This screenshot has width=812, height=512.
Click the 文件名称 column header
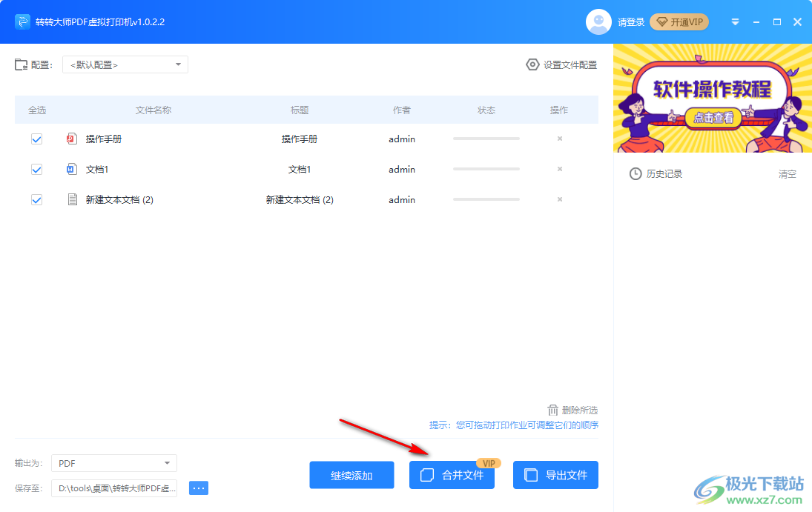pyautogui.click(x=154, y=110)
